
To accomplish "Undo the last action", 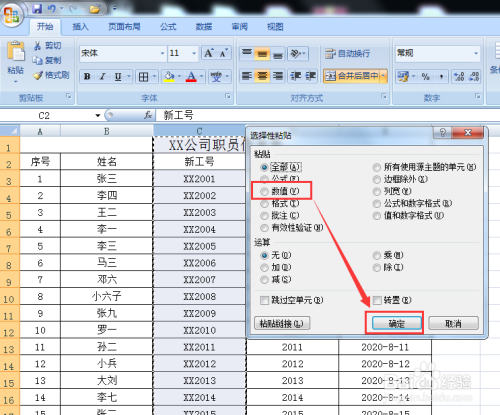I will point(51,9).
